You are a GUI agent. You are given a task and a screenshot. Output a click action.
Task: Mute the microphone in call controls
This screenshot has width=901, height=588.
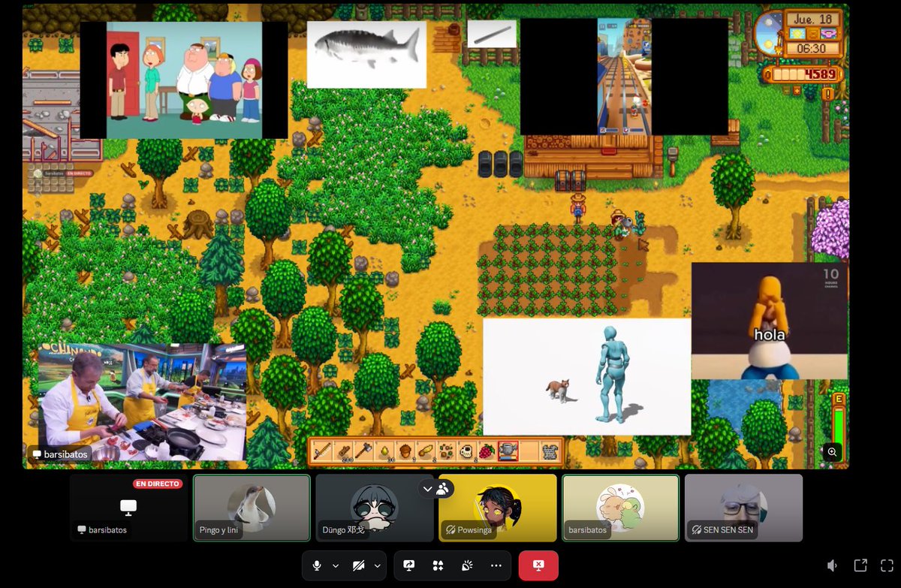(x=318, y=565)
